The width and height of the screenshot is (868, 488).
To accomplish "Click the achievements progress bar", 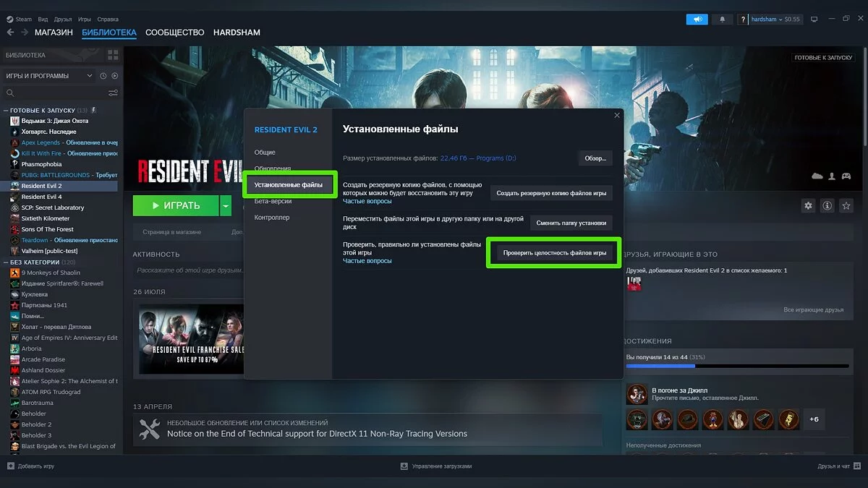I will coord(737,366).
